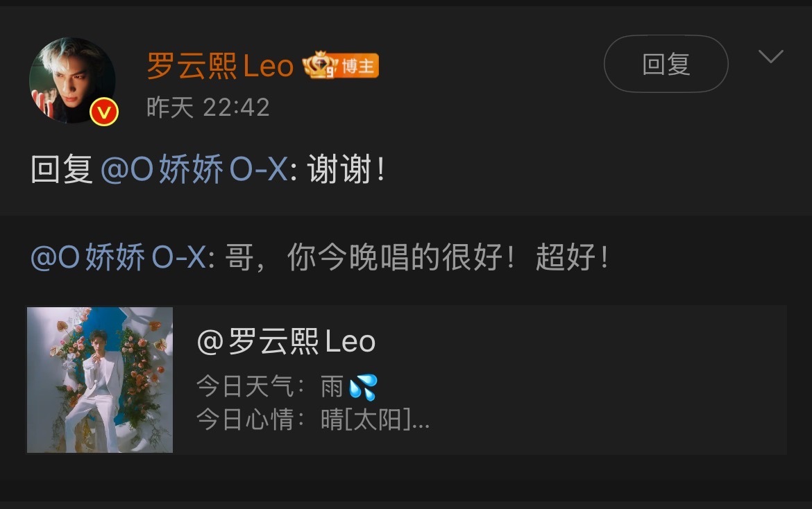Click the [太阳] sun emoticon text
The width and height of the screenshot is (812, 509).
coord(378,420)
